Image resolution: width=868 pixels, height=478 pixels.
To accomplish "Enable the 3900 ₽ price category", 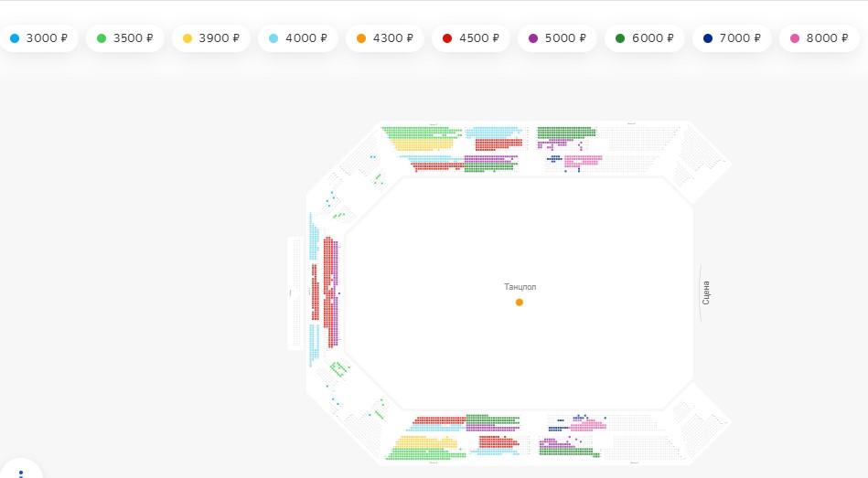I will 210,38.
